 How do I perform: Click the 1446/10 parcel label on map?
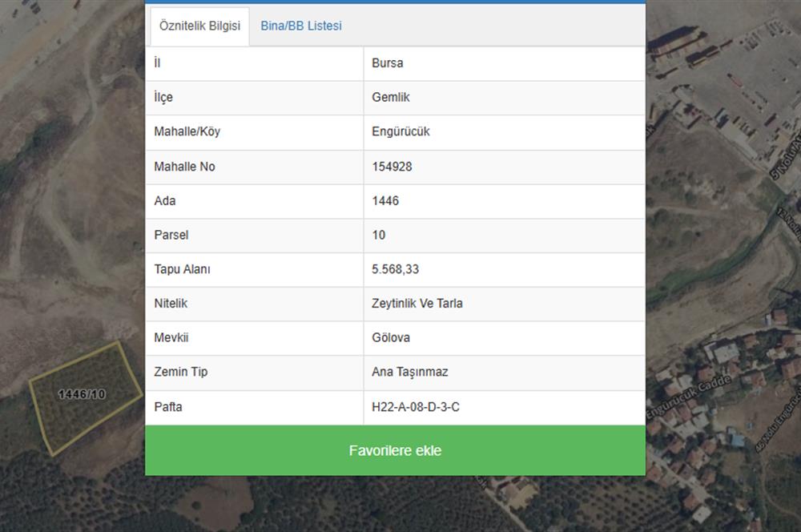pos(82,394)
